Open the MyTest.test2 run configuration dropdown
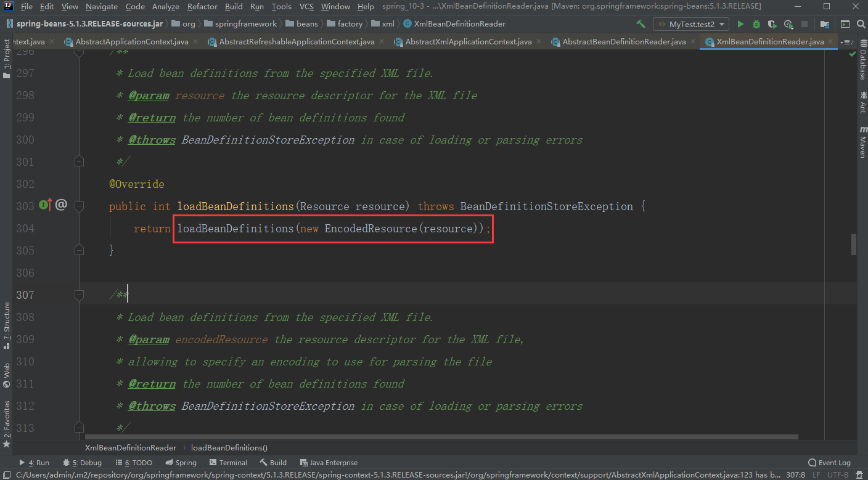This screenshot has height=480, width=868. tap(691, 24)
